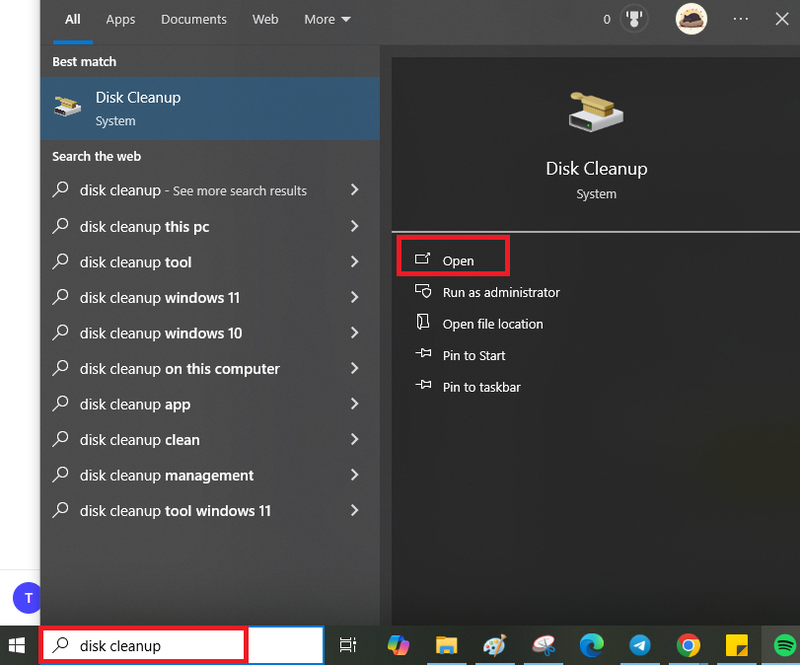Switch to the Apps tab
The image size is (800, 665).
120,19
